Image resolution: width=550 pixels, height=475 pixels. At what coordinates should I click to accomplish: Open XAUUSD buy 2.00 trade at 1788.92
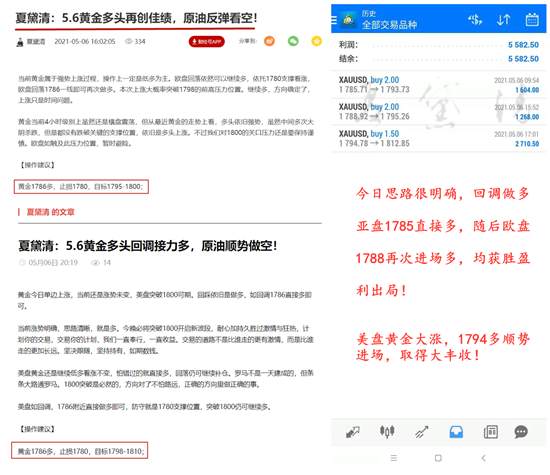pyautogui.click(x=438, y=111)
